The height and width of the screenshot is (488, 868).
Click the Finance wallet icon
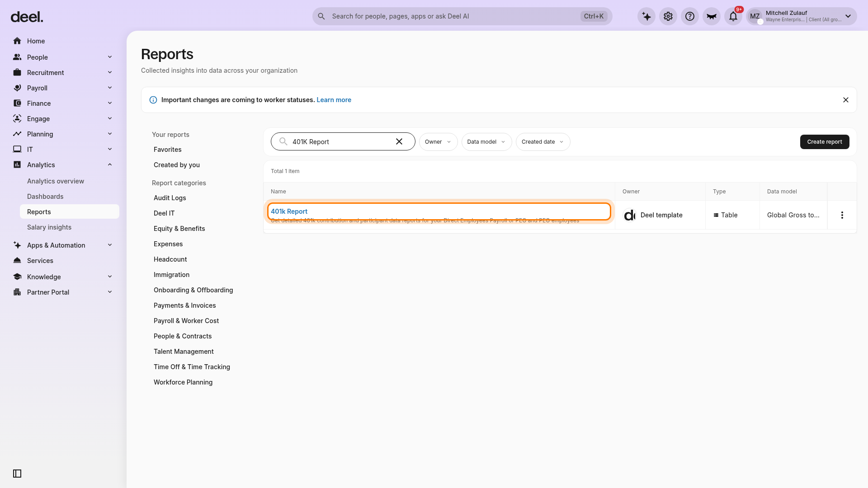coord(17,103)
